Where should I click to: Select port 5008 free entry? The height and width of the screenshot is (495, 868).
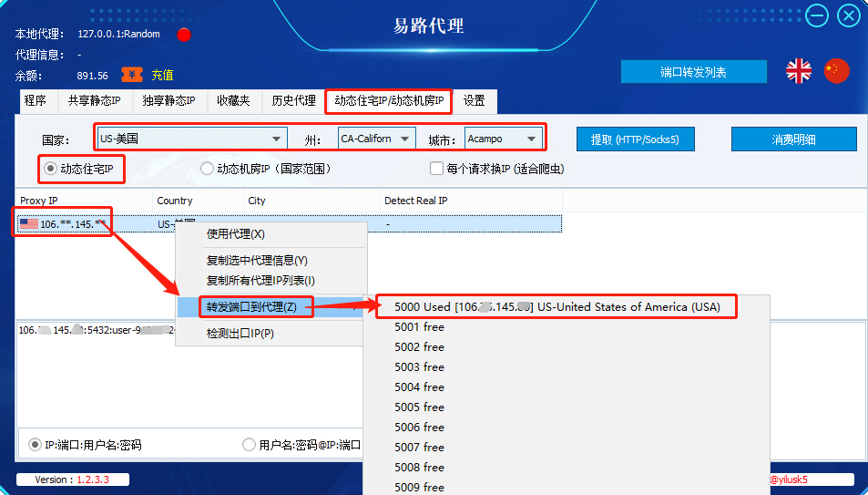coord(567,468)
